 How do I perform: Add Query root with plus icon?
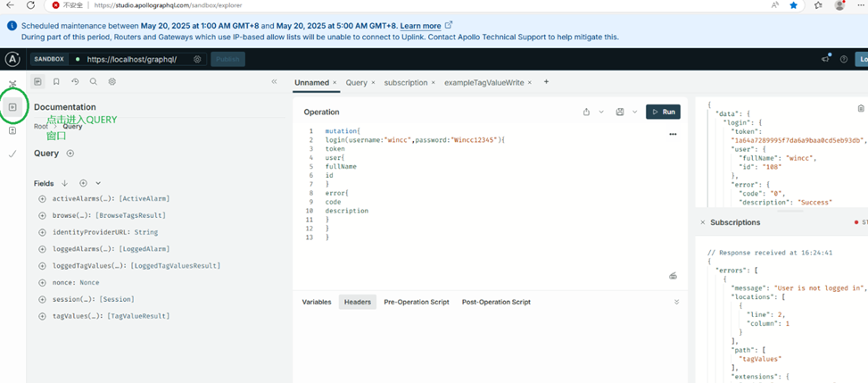[x=70, y=154]
